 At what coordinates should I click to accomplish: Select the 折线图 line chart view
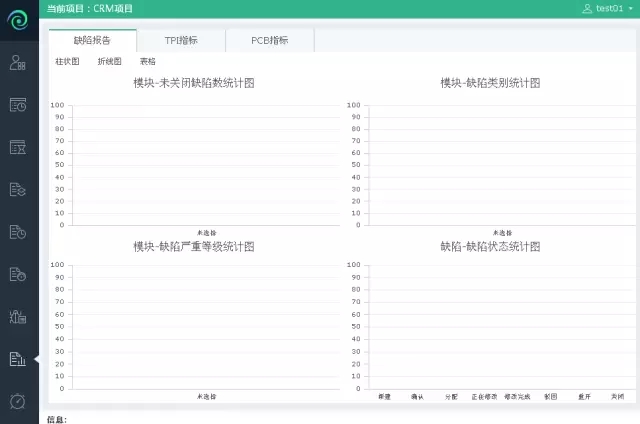pyautogui.click(x=109, y=62)
